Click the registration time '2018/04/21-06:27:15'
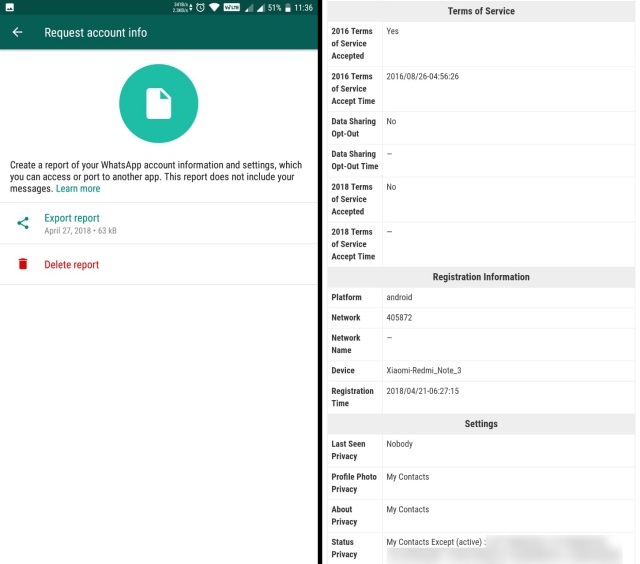 pos(422,391)
